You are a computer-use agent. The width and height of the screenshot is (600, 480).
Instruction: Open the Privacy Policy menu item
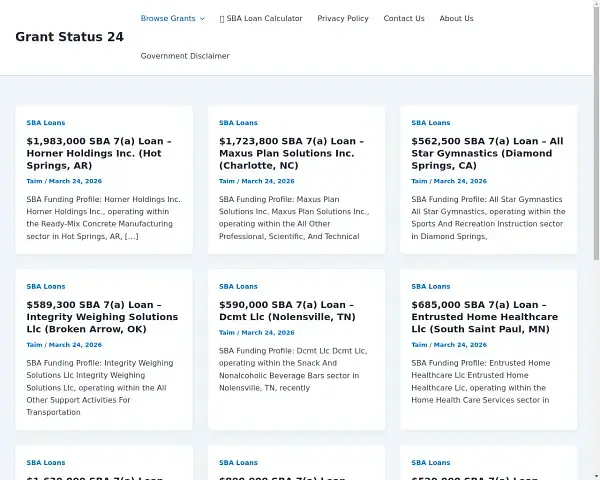click(x=343, y=18)
